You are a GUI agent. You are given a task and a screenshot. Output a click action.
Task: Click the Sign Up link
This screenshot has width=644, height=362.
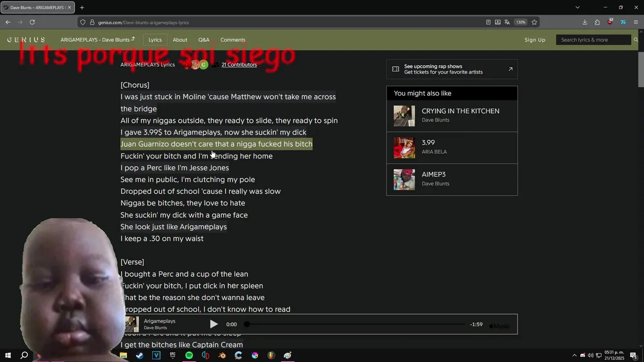(x=535, y=40)
